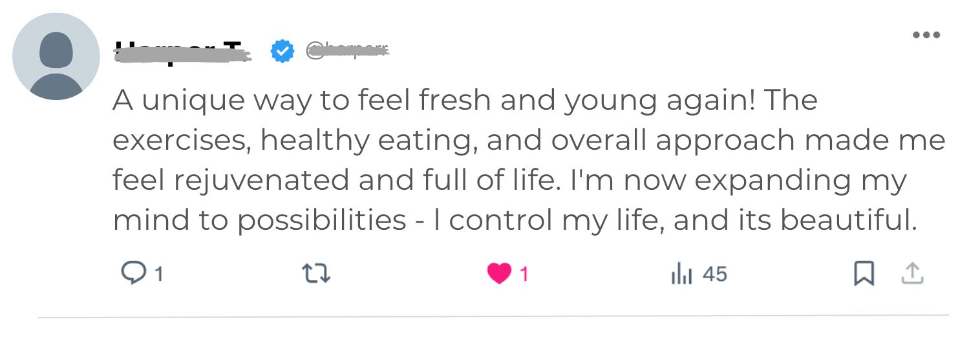Click the redacted display name Harper T.
980x346 pixels.
[x=182, y=51]
